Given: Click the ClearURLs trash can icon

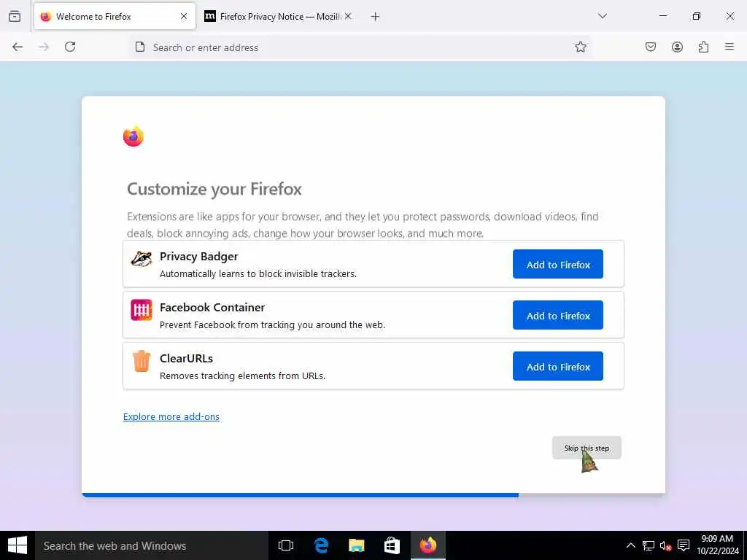Looking at the screenshot, I should click(142, 361).
